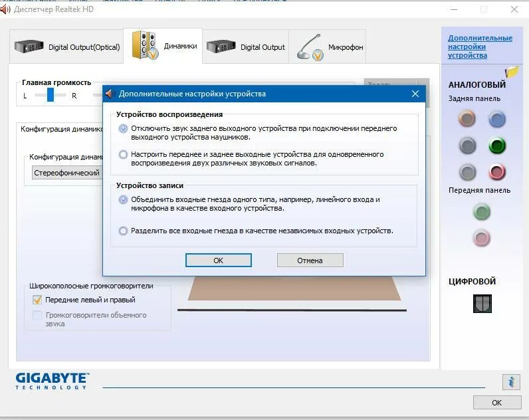Click the gray rear panel jack in the middle row
Viewport: 529px width, 420px height.
point(467,146)
